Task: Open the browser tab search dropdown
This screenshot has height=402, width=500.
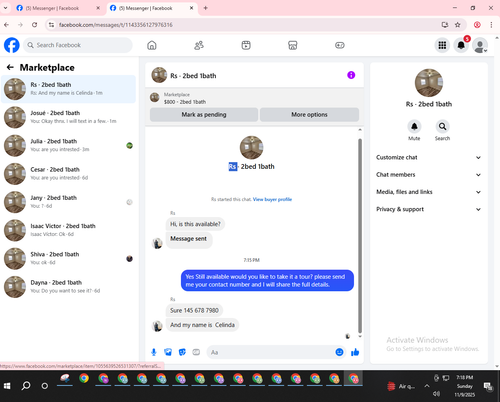Action: click(6, 8)
